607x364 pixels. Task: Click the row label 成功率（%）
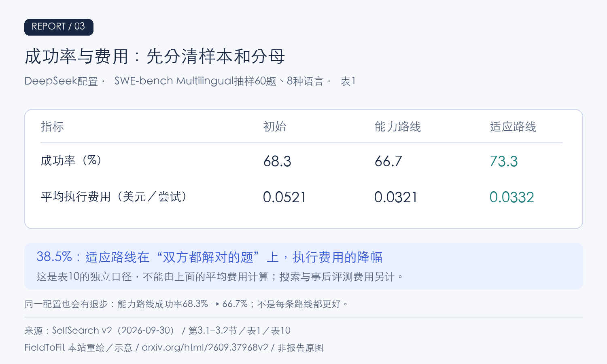point(71,161)
